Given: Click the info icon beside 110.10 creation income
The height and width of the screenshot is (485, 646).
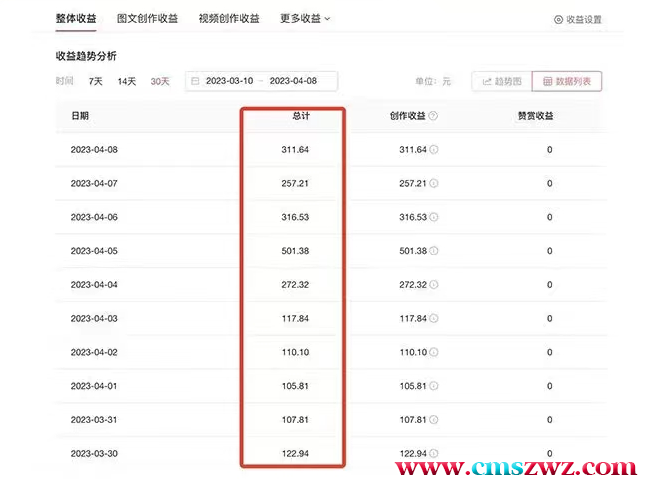Looking at the screenshot, I should (x=434, y=352).
